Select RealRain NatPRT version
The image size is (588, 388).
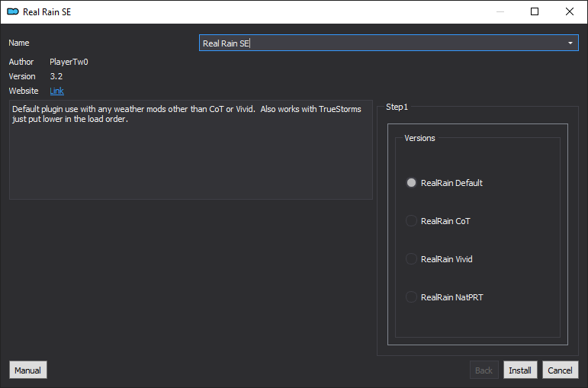[x=445, y=297]
